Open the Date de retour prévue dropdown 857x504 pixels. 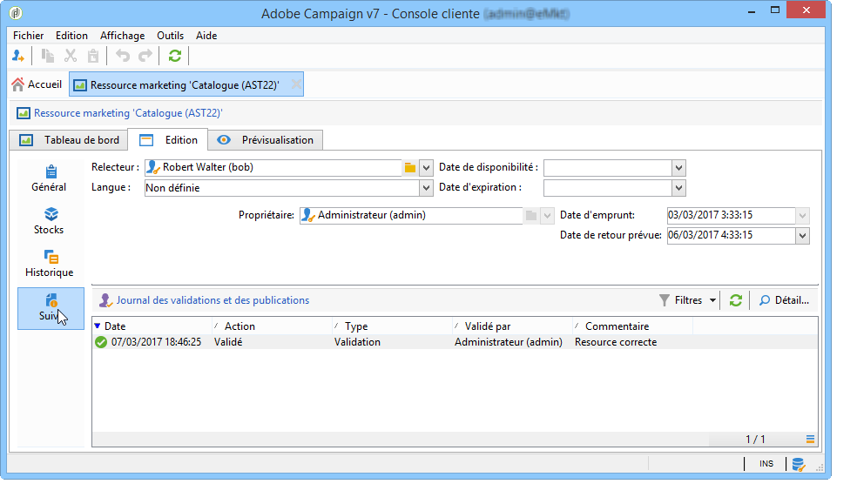pos(802,236)
